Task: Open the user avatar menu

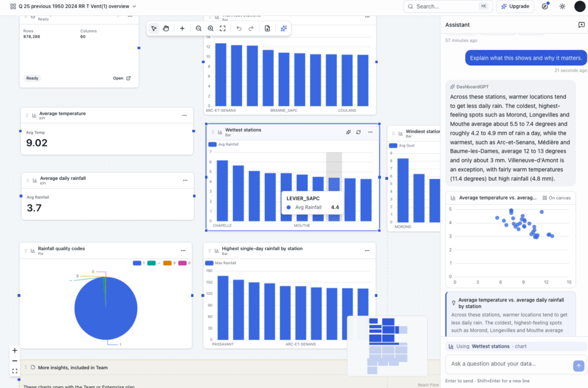Action: point(580,6)
